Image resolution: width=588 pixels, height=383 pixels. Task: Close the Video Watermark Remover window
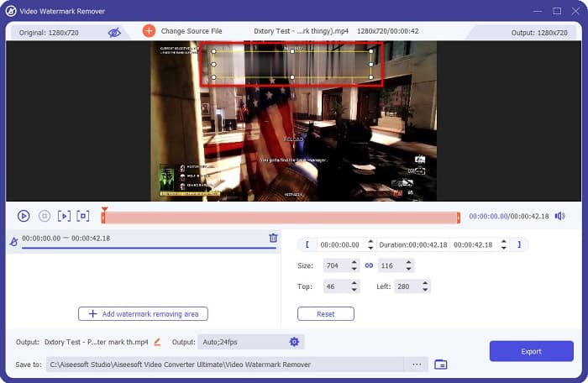(575, 11)
